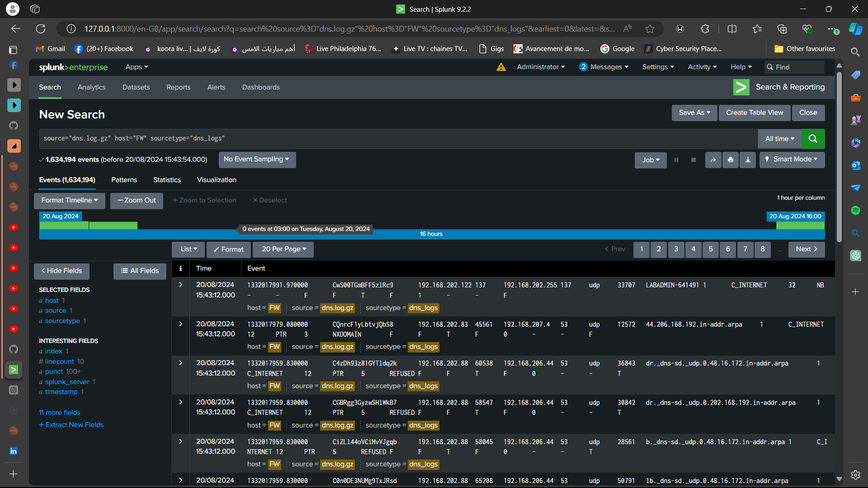This screenshot has height=488, width=868.
Task: Click the pause job icon
Action: click(676, 160)
